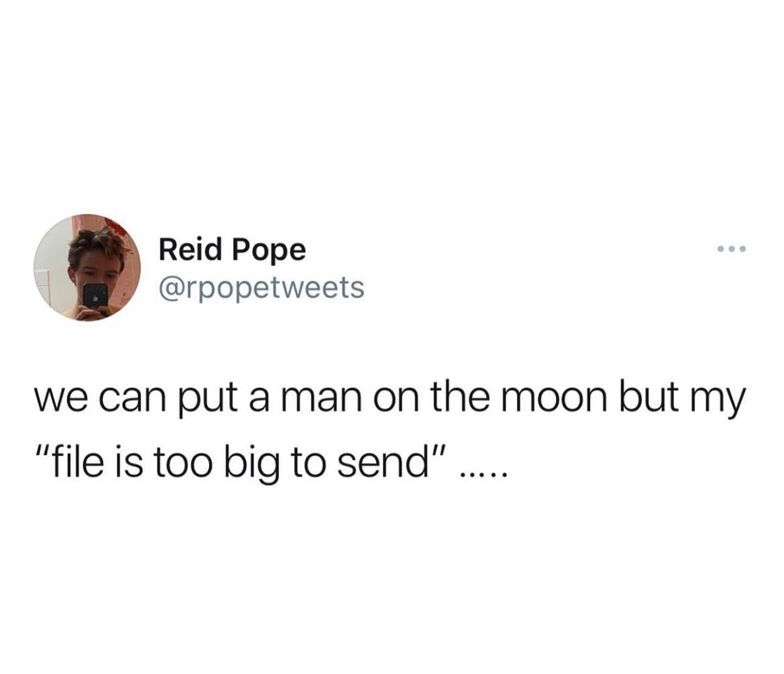784x674 pixels.
Task: Click the @ symbol in the username handle
Action: (171, 289)
